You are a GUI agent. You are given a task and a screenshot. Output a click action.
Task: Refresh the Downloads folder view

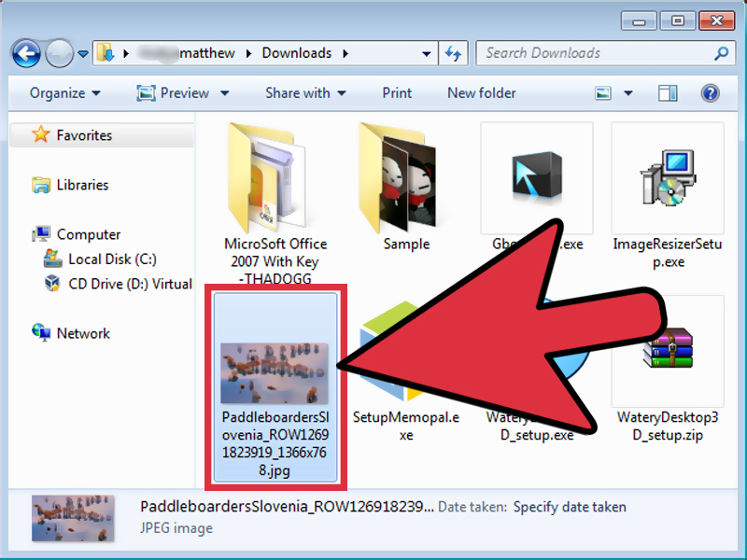pyautogui.click(x=453, y=53)
